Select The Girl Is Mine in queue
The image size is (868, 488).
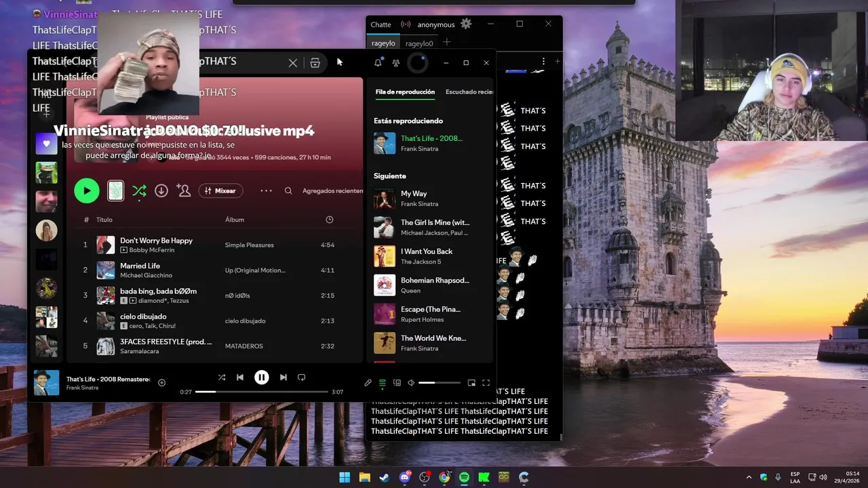[x=431, y=227]
